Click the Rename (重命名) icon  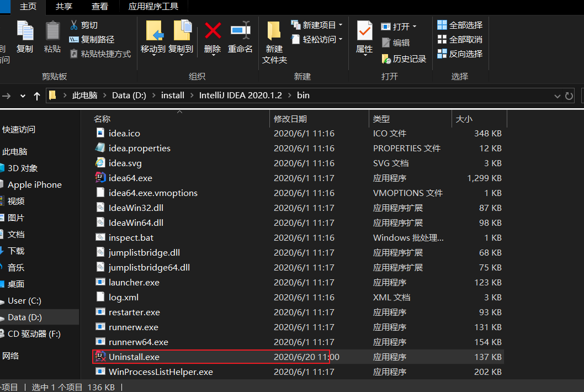click(240, 30)
